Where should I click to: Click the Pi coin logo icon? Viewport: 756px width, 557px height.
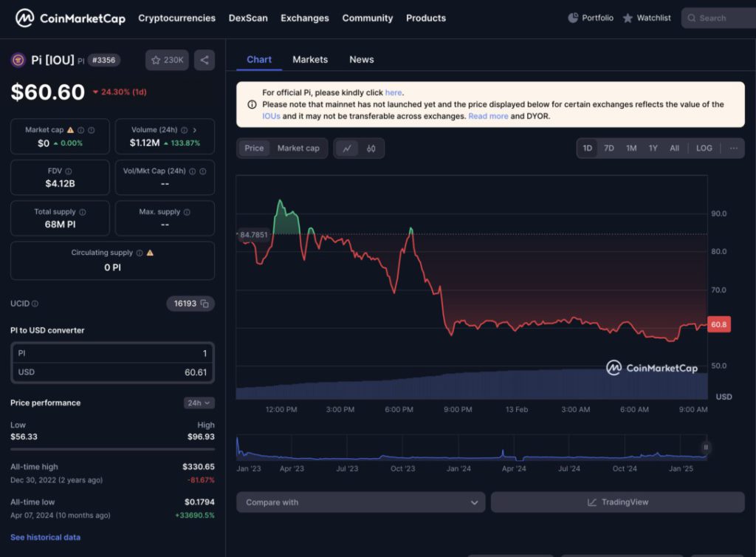(x=18, y=61)
